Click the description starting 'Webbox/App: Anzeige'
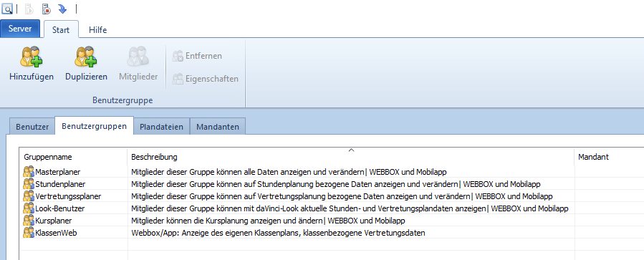 coord(278,233)
